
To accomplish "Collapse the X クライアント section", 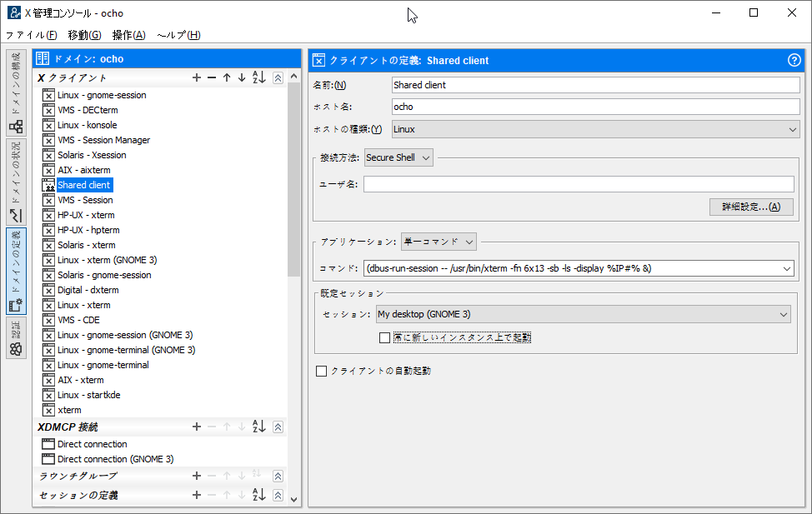I will tap(278, 77).
